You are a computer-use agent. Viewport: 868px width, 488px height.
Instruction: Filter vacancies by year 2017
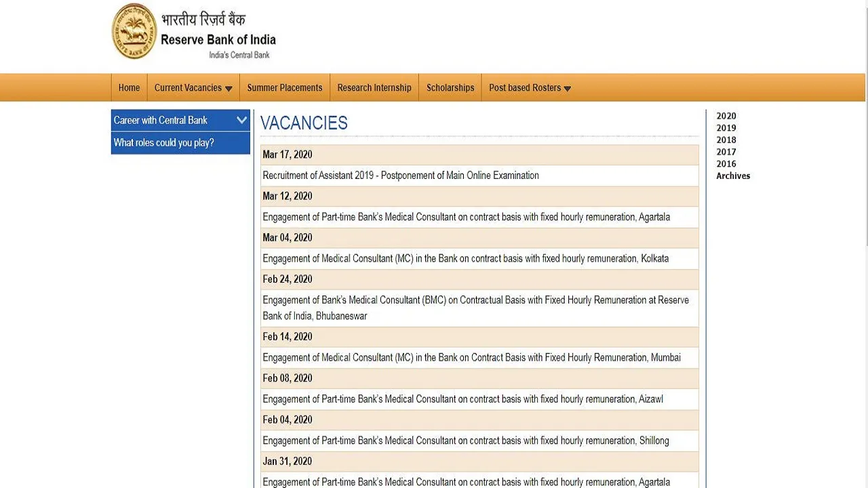coord(726,152)
